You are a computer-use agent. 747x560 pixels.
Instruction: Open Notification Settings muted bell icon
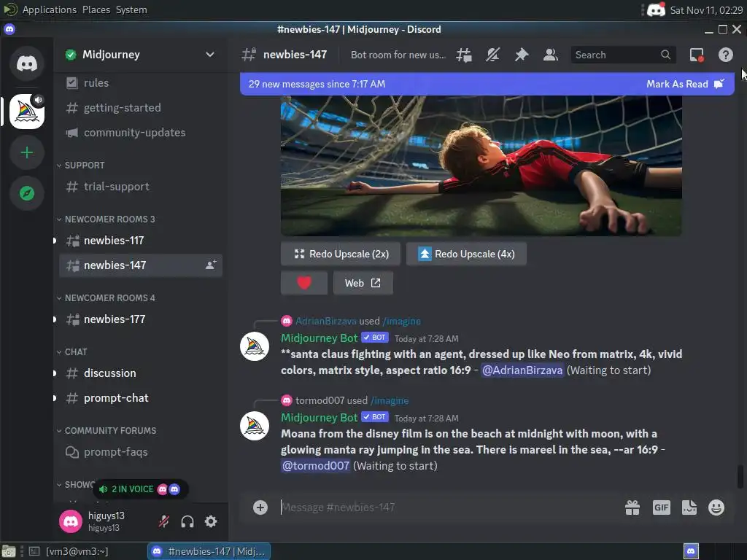tap(492, 55)
